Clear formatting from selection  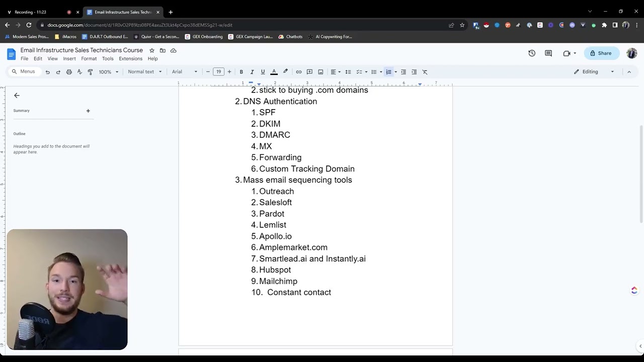coord(425,72)
